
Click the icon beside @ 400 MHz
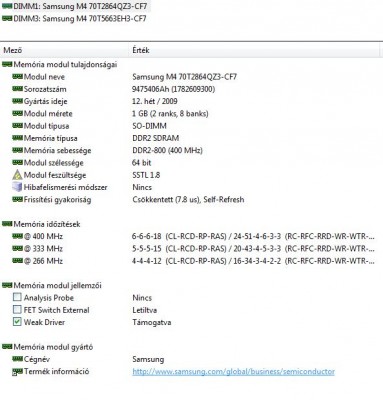click(x=17, y=236)
